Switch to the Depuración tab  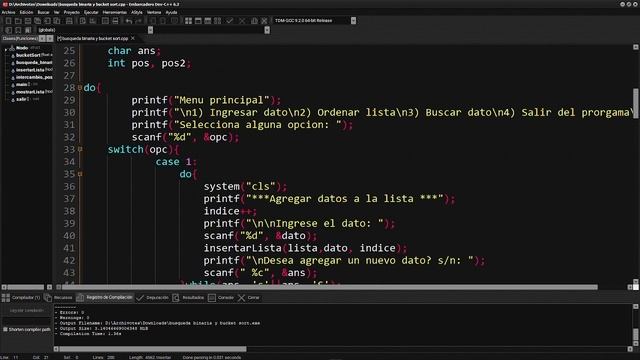point(153,298)
